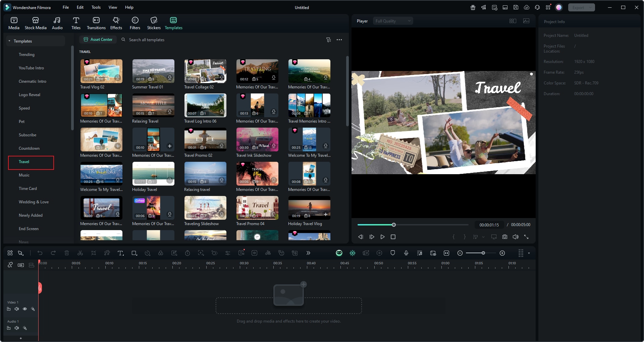The height and width of the screenshot is (342, 644).
Task: Click the Split scissors icon
Action: point(80,253)
